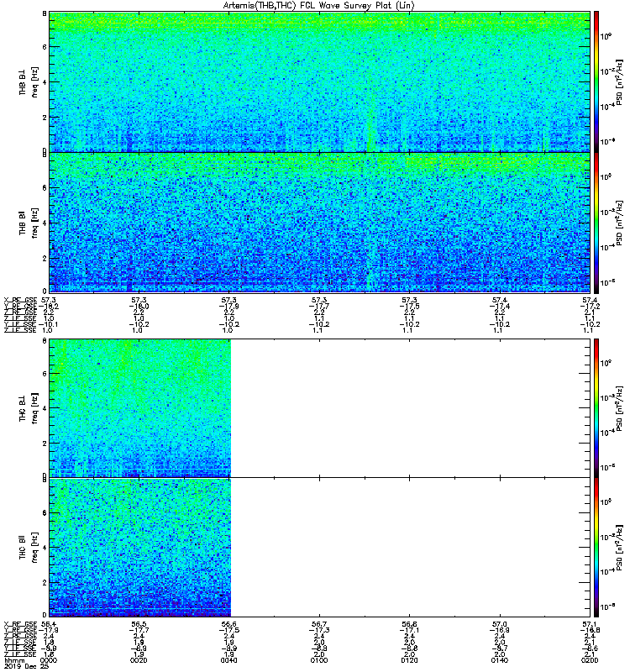Click the plot title 'Artemis(THB,THC) FGL Wave Survey Plot (Lin)'

(319, 6)
